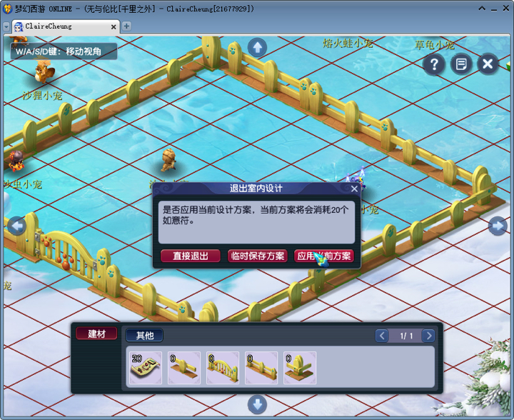Click the right arrow to pan view
Screen dimensions: 514x420
pyautogui.click(x=498, y=226)
